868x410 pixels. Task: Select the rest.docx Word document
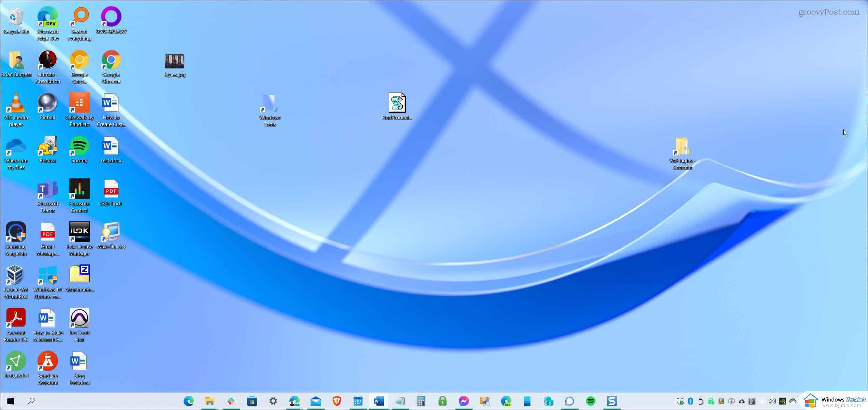[111, 150]
